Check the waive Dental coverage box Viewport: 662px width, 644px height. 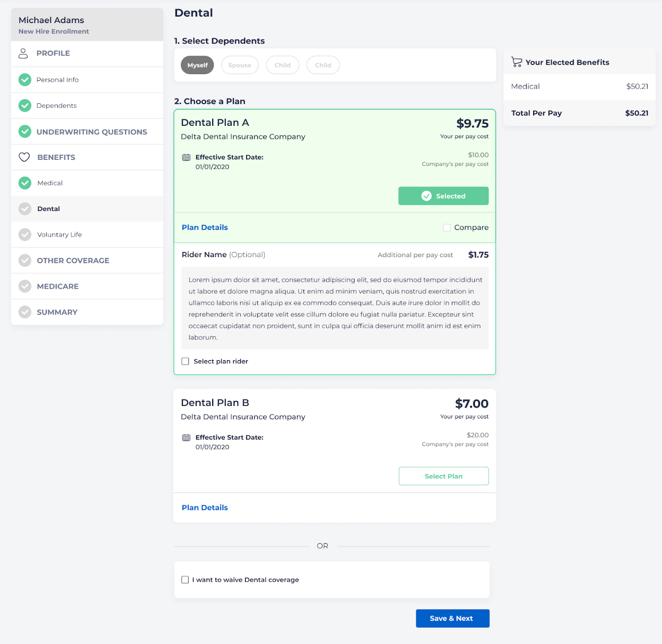tap(185, 580)
